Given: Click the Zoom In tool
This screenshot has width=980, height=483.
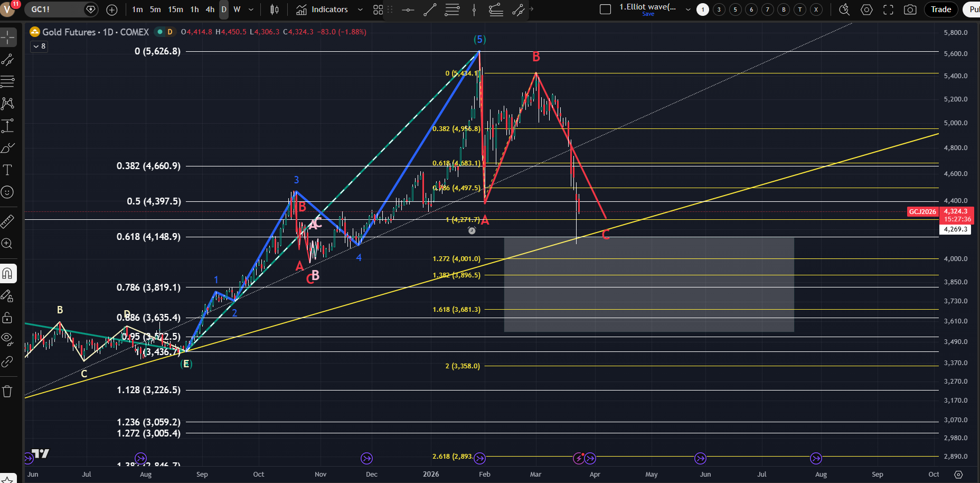Looking at the screenshot, I should pyautogui.click(x=7, y=243).
